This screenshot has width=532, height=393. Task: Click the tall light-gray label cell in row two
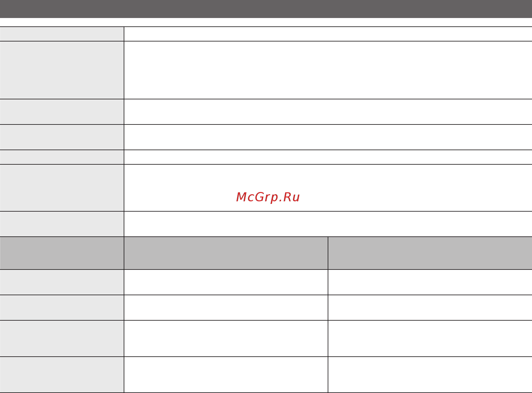62,70
